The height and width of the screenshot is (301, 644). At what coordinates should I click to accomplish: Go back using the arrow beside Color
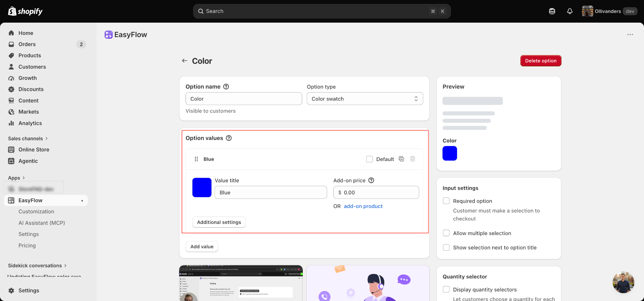coord(185,61)
